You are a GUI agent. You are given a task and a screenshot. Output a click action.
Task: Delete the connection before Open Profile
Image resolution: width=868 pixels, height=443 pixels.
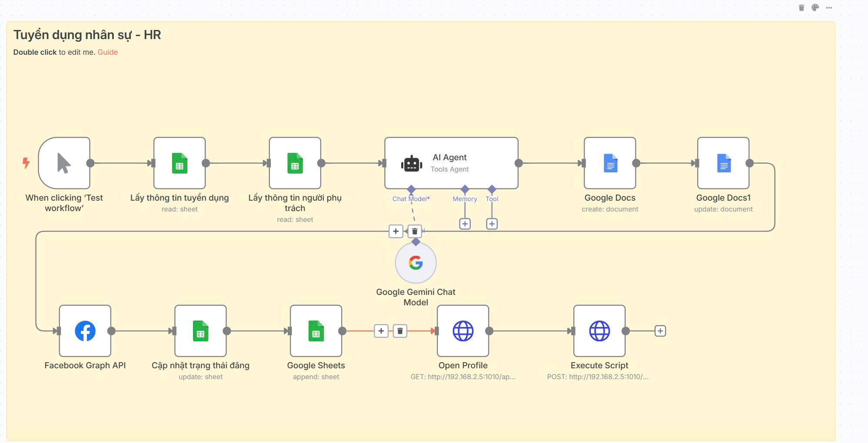click(400, 331)
